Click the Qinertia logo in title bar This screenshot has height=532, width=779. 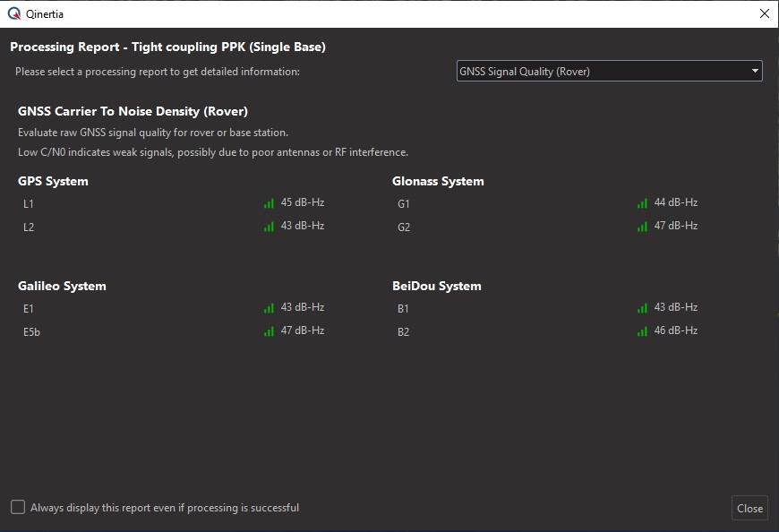coord(13,13)
